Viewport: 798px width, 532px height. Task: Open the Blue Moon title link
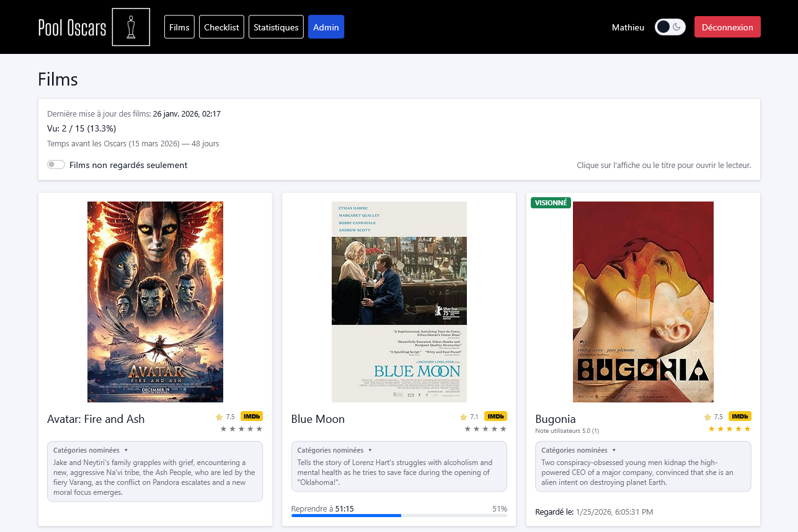click(x=318, y=419)
